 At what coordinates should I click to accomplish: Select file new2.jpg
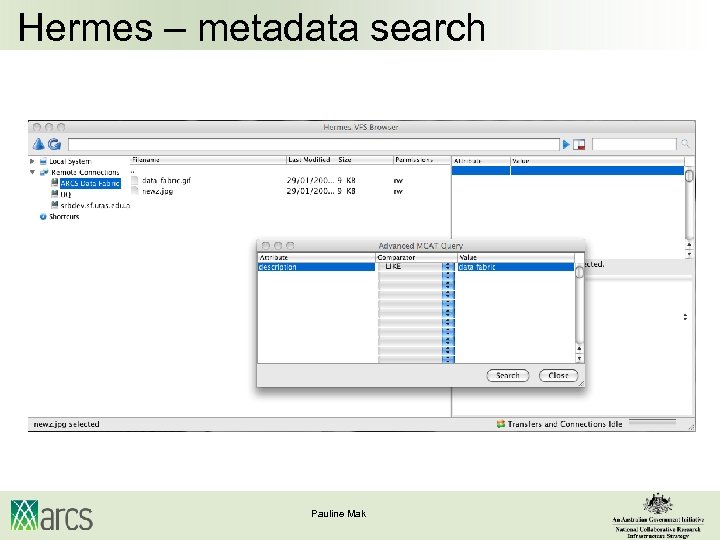pos(158,191)
